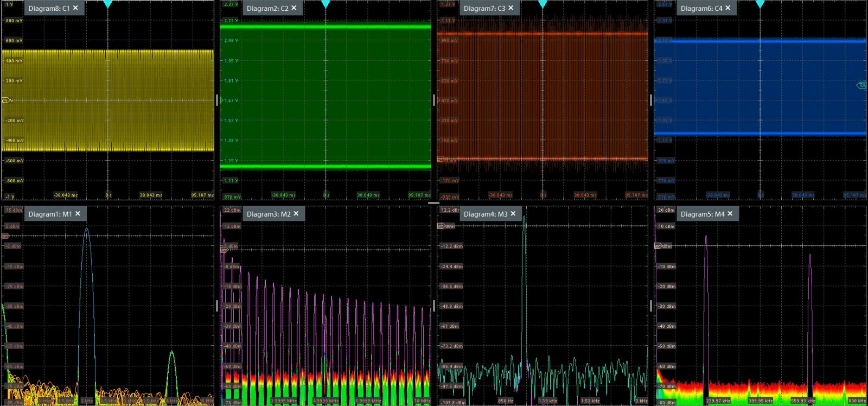Click the 239.97 kHz frequency label
The height and width of the screenshot is (406, 868).
(x=718, y=401)
